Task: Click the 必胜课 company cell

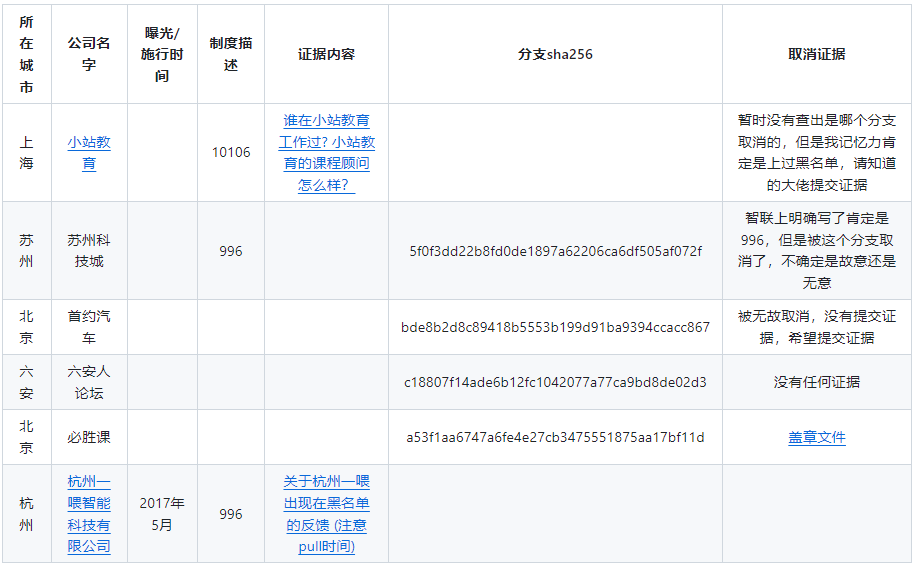Action: [x=89, y=437]
